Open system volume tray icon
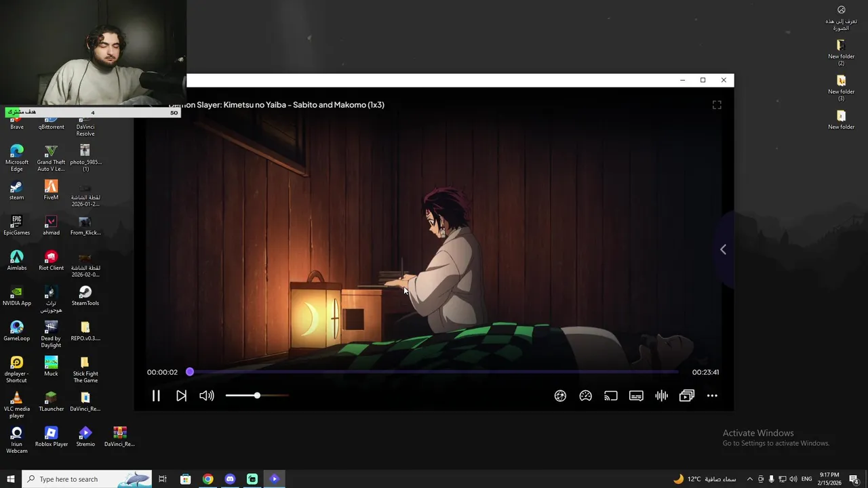 (x=793, y=479)
